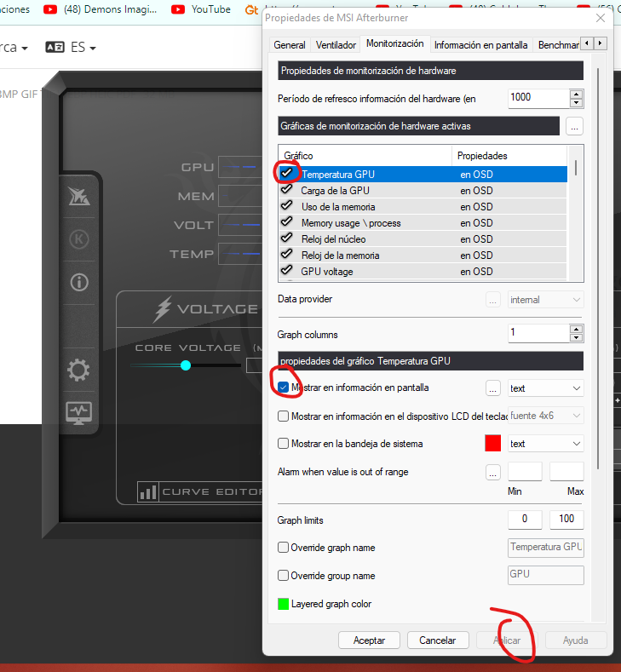Open MSI Afterburner airplane logo sidebar icon
The image size is (621, 672).
[79, 197]
